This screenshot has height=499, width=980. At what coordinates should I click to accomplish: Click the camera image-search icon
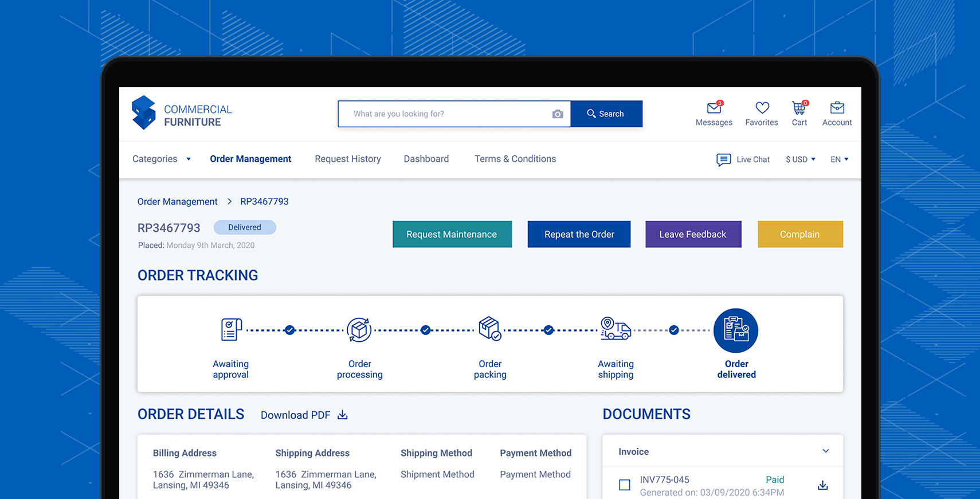(x=557, y=114)
